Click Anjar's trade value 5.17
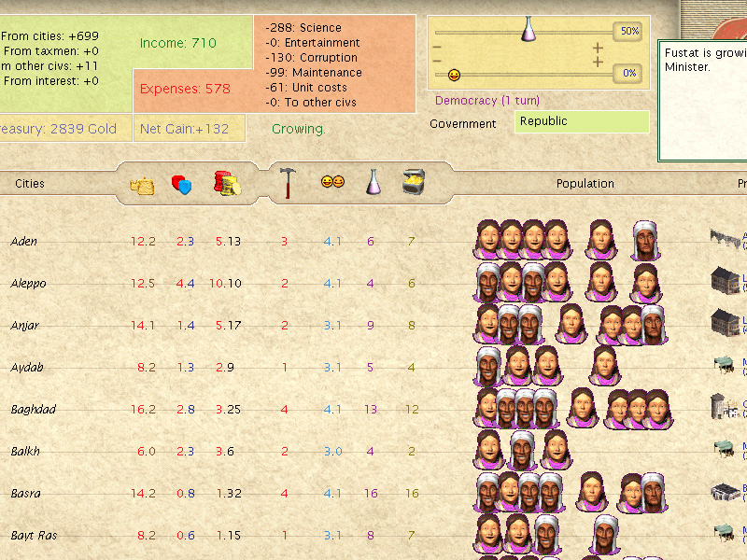The image size is (747, 560). (x=228, y=326)
